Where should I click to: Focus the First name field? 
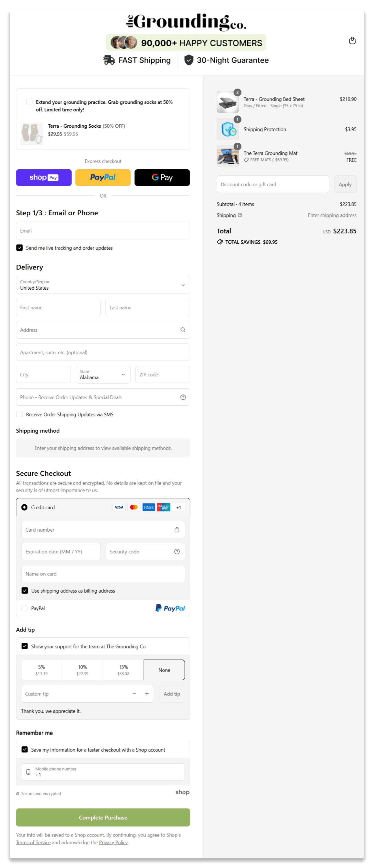click(58, 307)
